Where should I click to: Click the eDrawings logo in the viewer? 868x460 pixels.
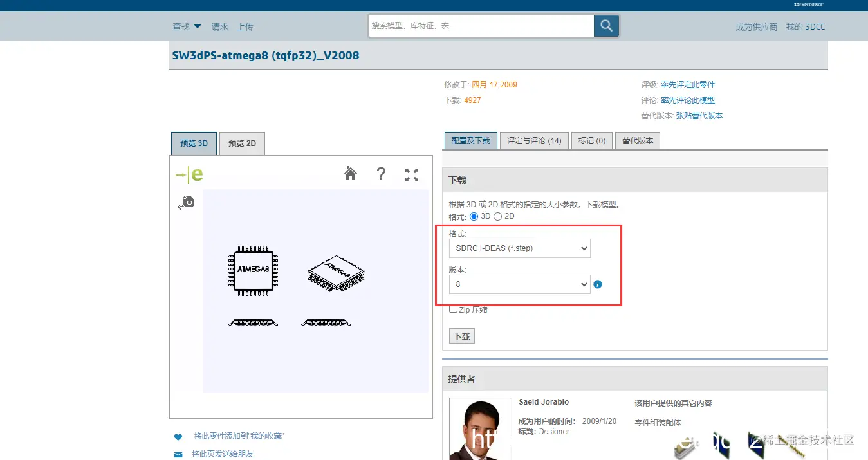click(189, 174)
